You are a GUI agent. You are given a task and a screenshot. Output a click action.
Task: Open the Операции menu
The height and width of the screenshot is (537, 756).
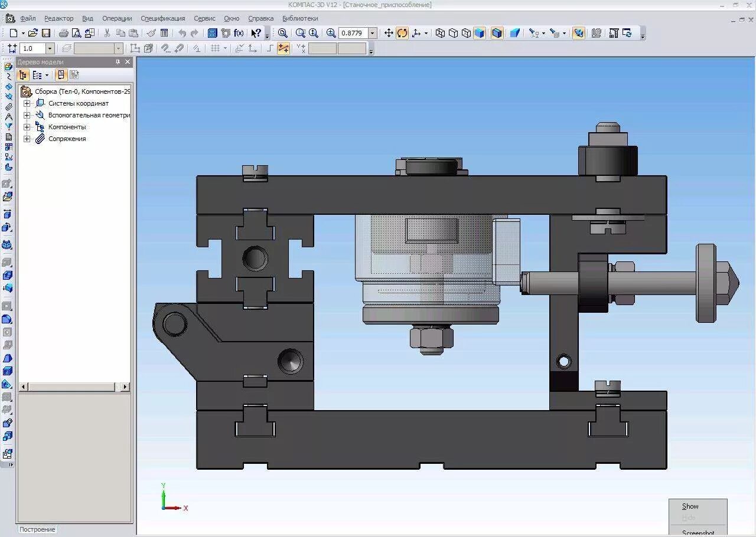point(117,18)
